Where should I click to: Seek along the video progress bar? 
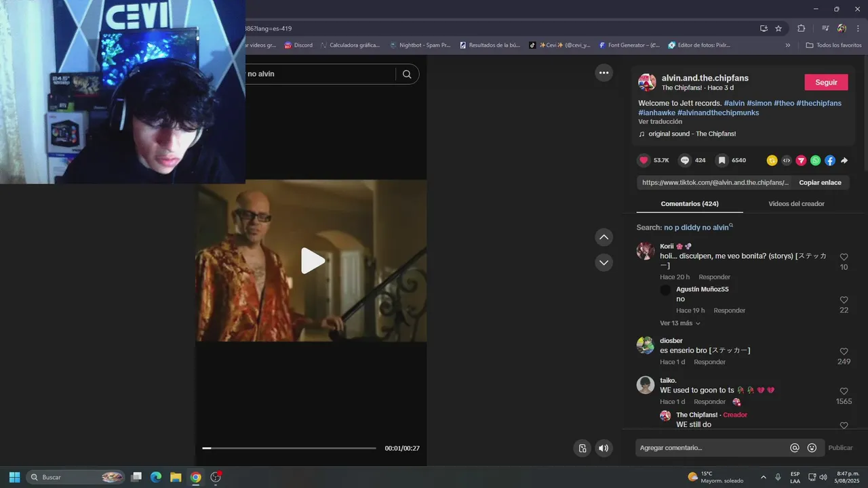click(289, 448)
